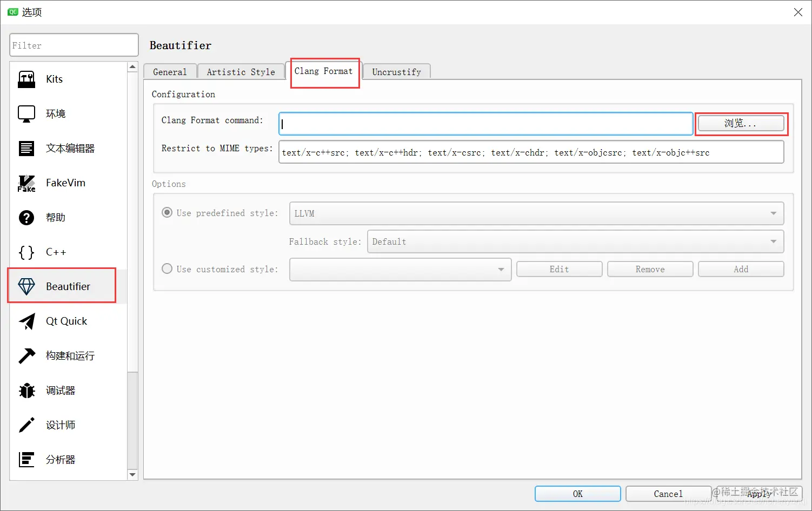Click the category list scroll up arrow
This screenshot has width=812, height=511.
[132, 67]
